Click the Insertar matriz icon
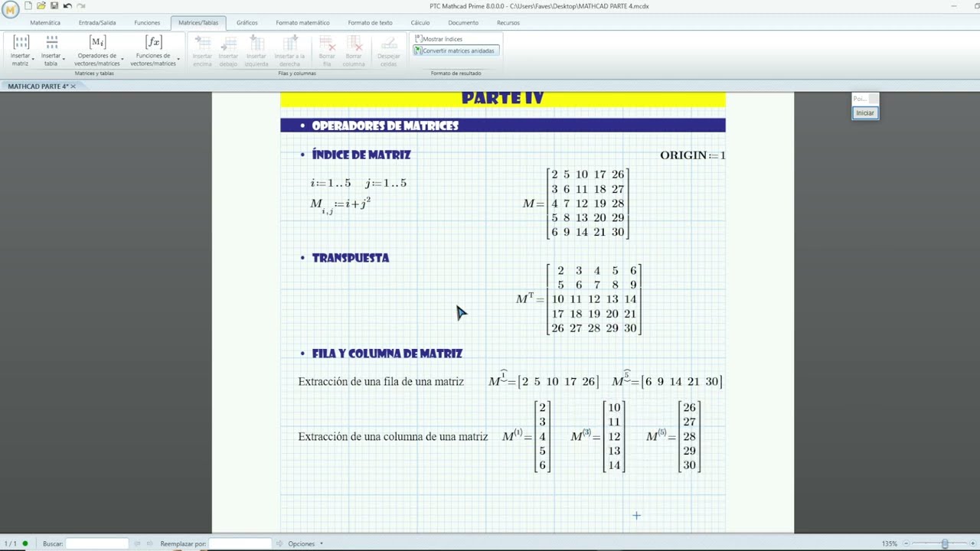This screenshot has height=551, width=980. [x=21, y=42]
